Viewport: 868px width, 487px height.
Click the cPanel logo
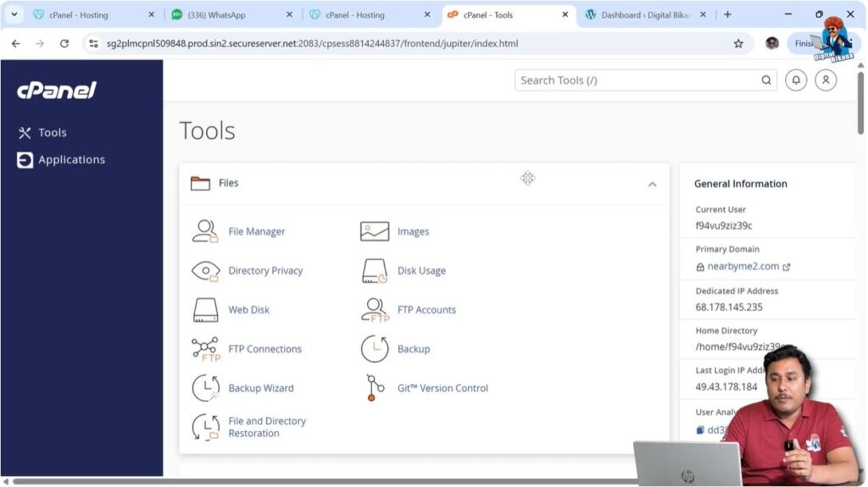(x=57, y=90)
